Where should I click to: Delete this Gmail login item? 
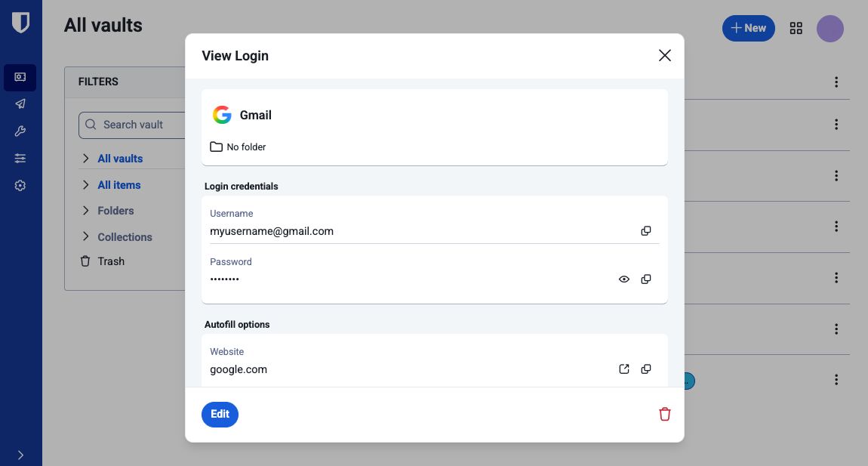click(664, 414)
